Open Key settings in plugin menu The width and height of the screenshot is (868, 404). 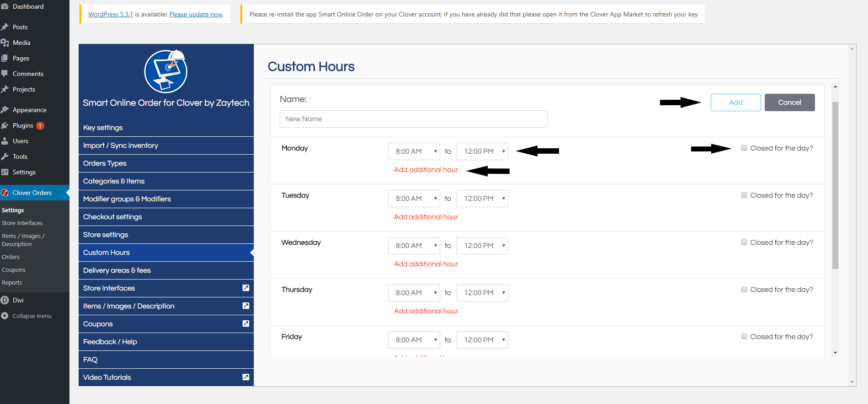pos(166,128)
